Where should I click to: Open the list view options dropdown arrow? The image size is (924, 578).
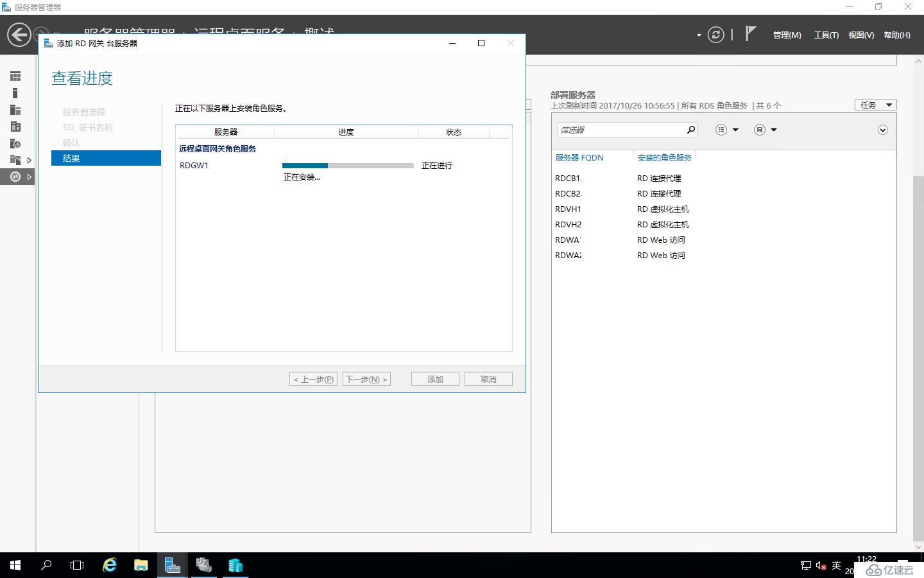click(x=735, y=130)
